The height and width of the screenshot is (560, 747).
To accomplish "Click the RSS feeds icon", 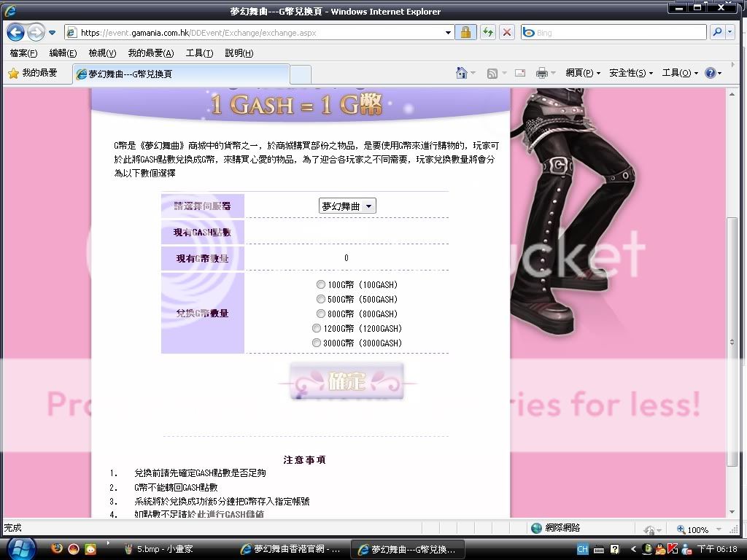I will tap(492, 73).
